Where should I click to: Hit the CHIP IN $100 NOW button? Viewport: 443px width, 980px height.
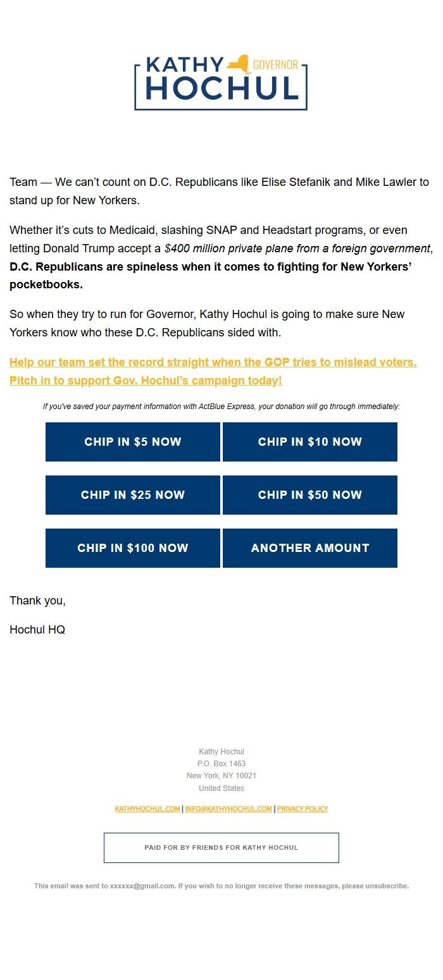click(133, 548)
